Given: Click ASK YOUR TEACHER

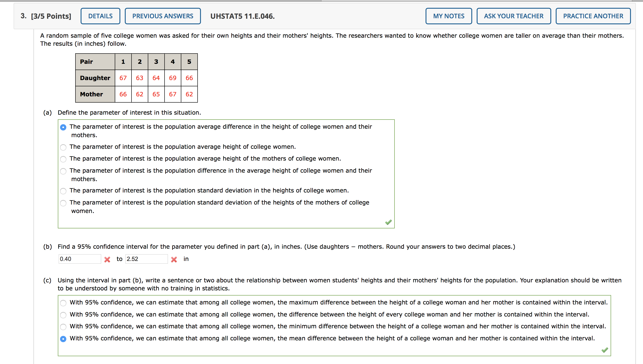Looking at the screenshot, I should coord(514,16).
